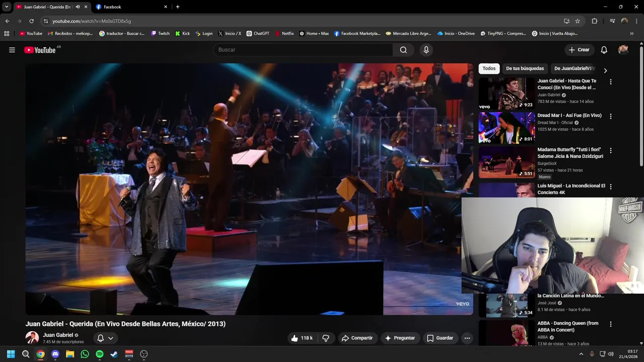Image resolution: width=644 pixels, height=362 pixels.
Task: Click the Preguntar button
Action: [x=400, y=338]
